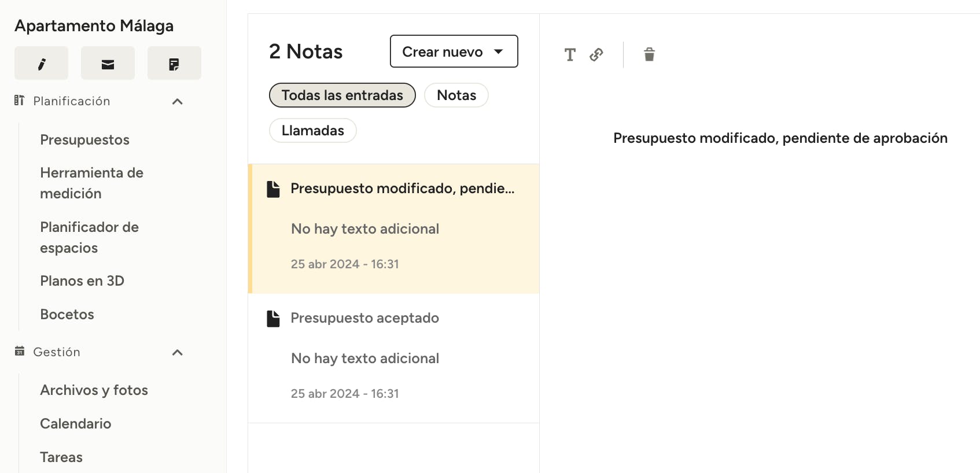Viewport: 980px width, 473px height.
Task: Click the link chain icon
Action: (x=596, y=54)
